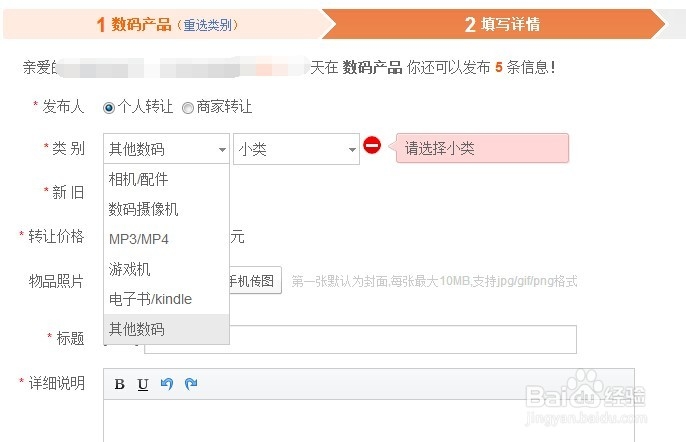The width and height of the screenshot is (686, 442).
Task: Choose 电子书/kindle from category list
Action: tap(166, 299)
